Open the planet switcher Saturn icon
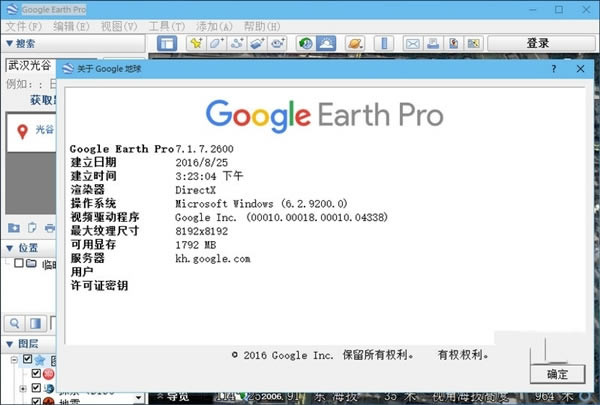 (354, 44)
